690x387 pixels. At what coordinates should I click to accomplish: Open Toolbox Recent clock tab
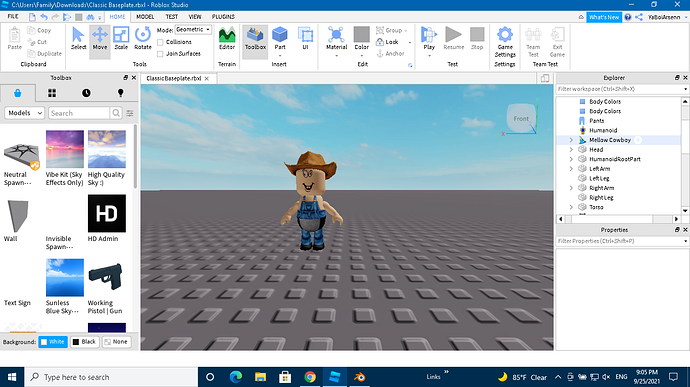point(86,93)
